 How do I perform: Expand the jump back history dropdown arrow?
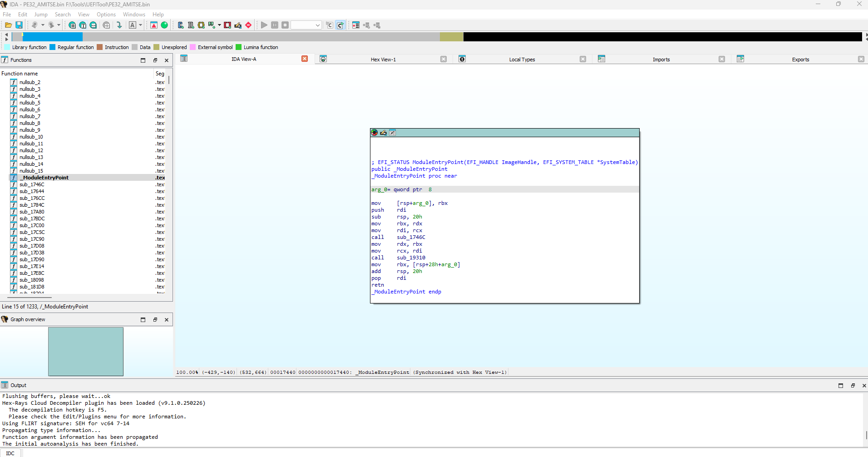[43, 25]
